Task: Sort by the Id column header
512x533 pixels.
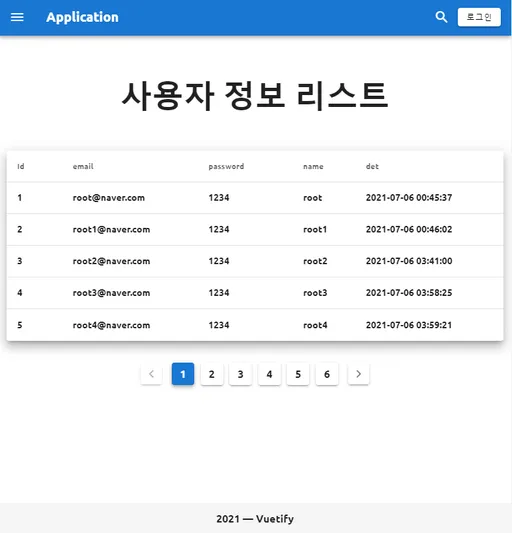Action: (21, 166)
